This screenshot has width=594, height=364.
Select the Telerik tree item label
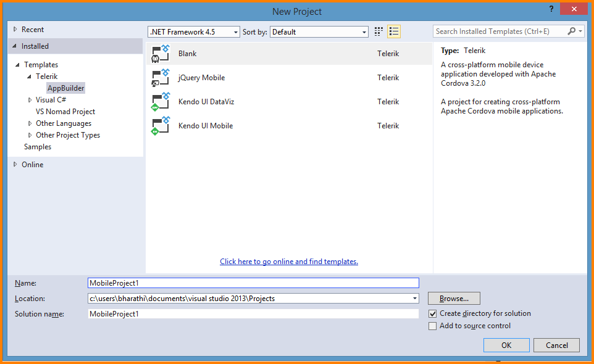pyautogui.click(x=46, y=77)
